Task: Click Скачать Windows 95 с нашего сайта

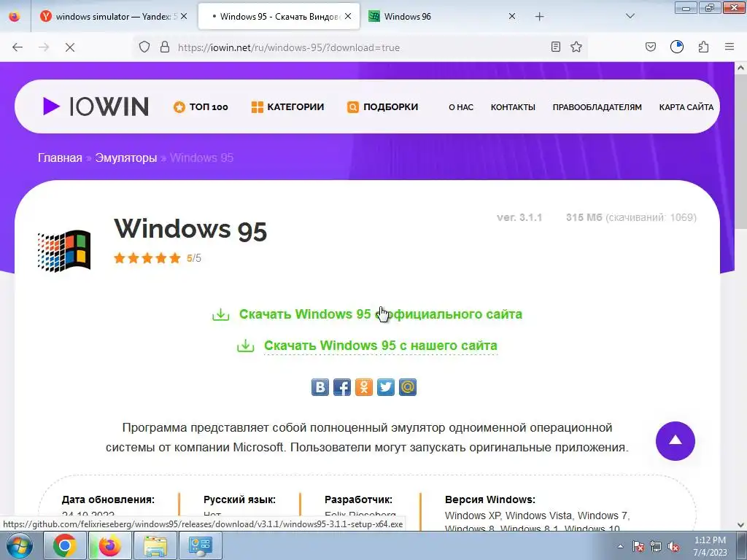Action: click(368, 346)
